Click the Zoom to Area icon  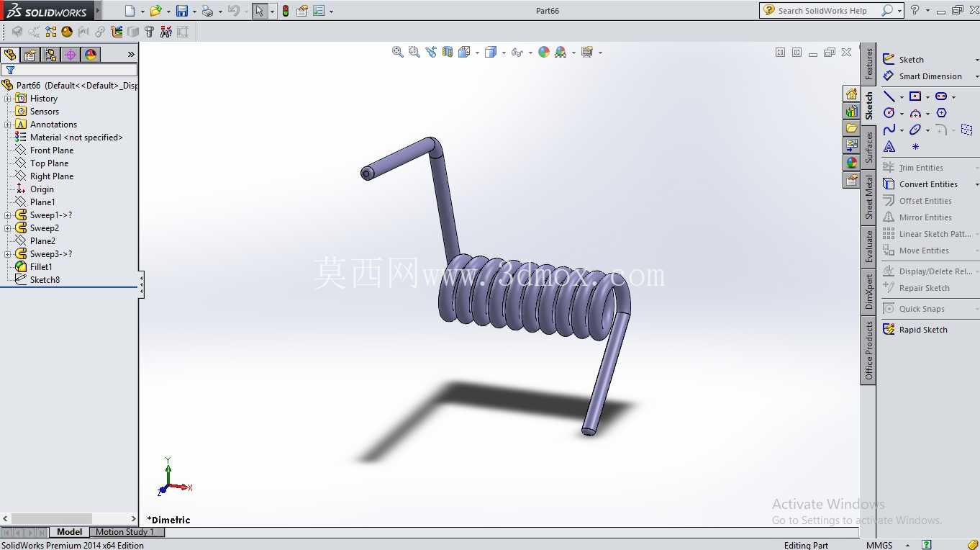[414, 52]
